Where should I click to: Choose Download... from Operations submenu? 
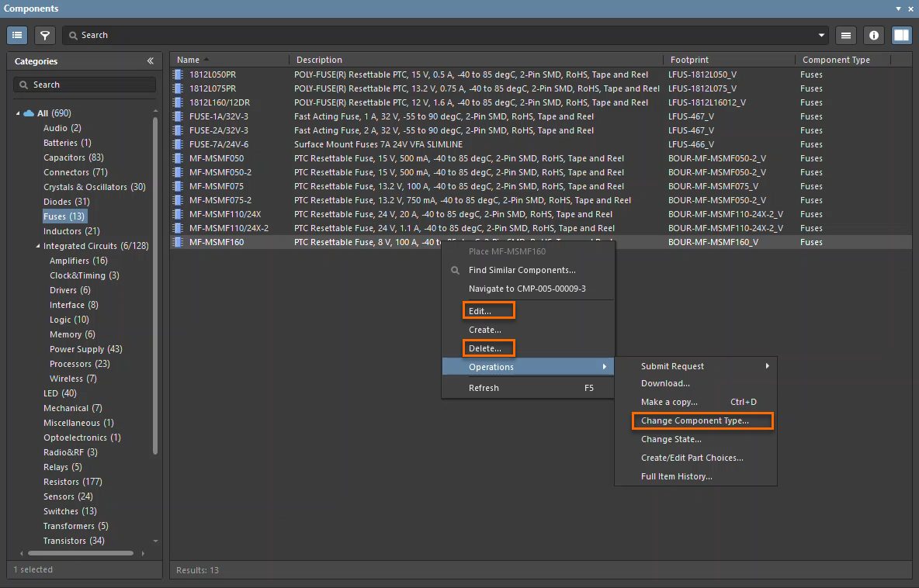[695, 384]
